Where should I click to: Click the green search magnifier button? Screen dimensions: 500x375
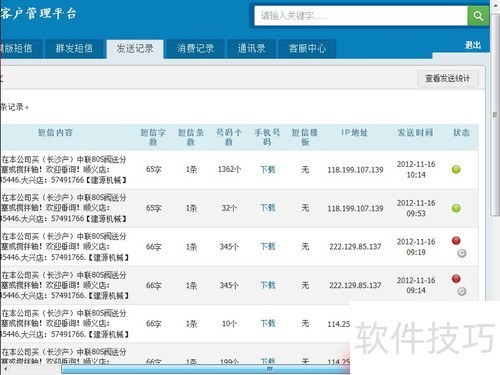pyautogui.click(x=478, y=16)
